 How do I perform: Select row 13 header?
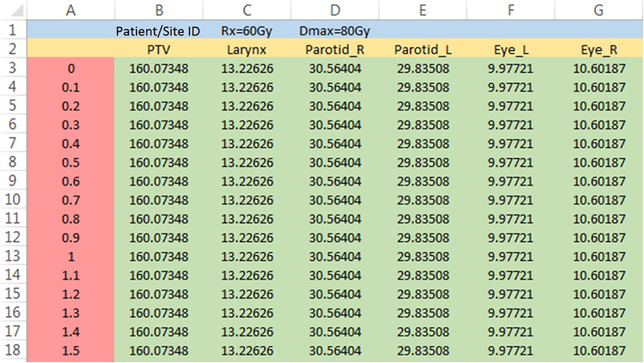(13, 256)
